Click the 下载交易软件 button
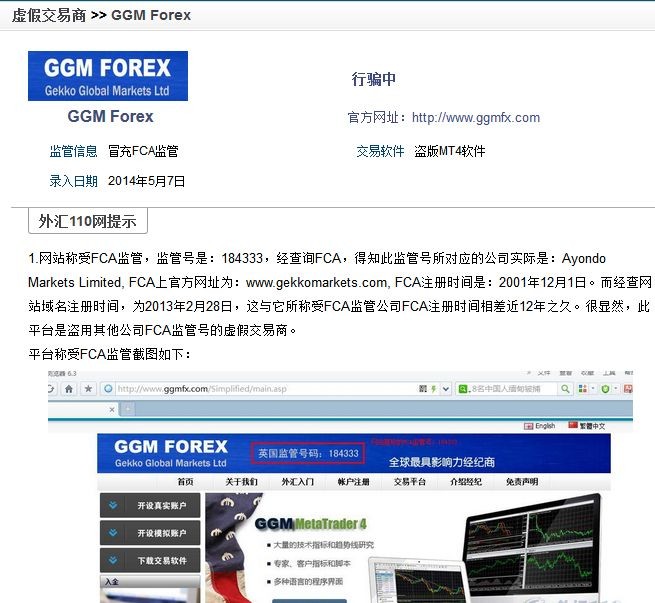 pyautogui.click(x=150, y=560)
